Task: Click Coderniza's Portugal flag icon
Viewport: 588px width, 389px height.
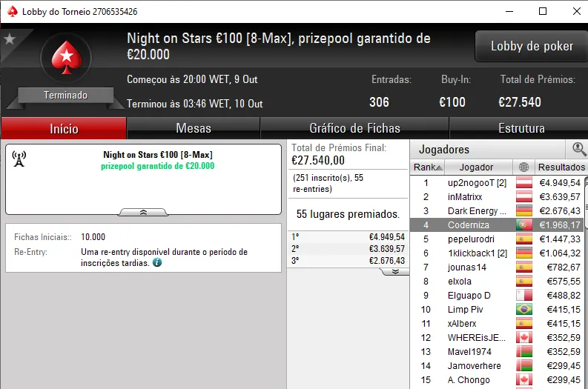Action: [524, 225]
